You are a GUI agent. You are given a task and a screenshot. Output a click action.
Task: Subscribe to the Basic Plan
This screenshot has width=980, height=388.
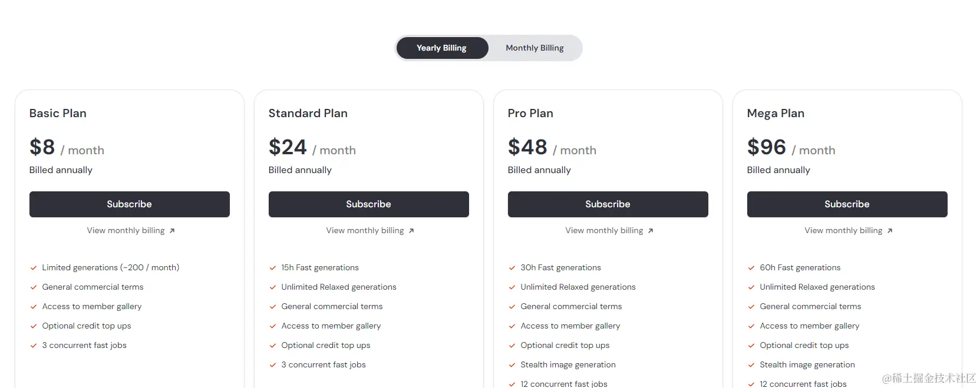[x=130, y=204]
